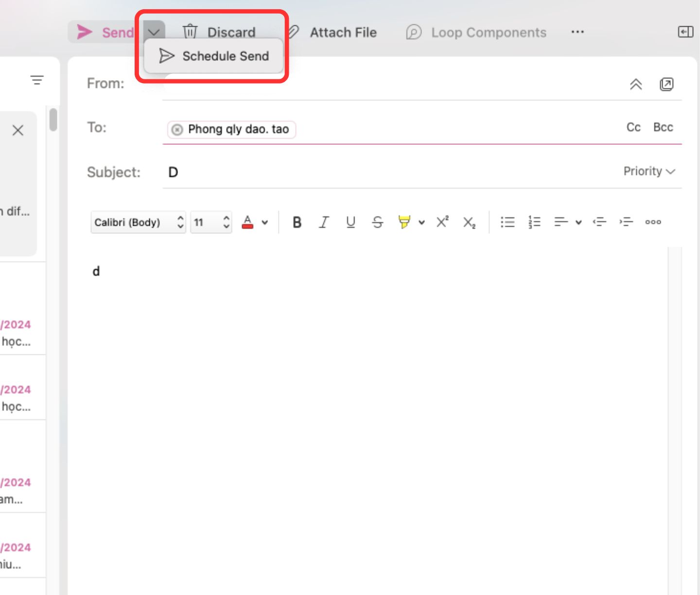Image resolution: width=700 pixels, height=595 pixels.
Task: Click the message list scrollbar thumb
Action: click(x=53, y=120)
